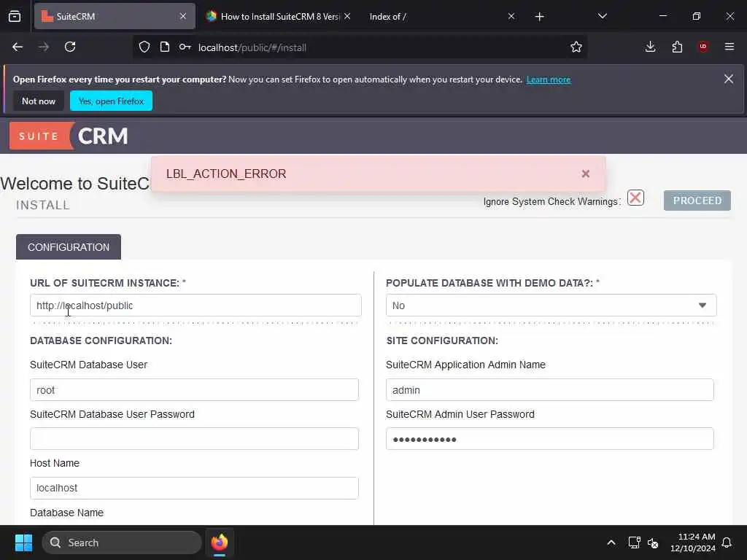
Task: Click the key permissions icon in address bar
Action: pos(185,47)
